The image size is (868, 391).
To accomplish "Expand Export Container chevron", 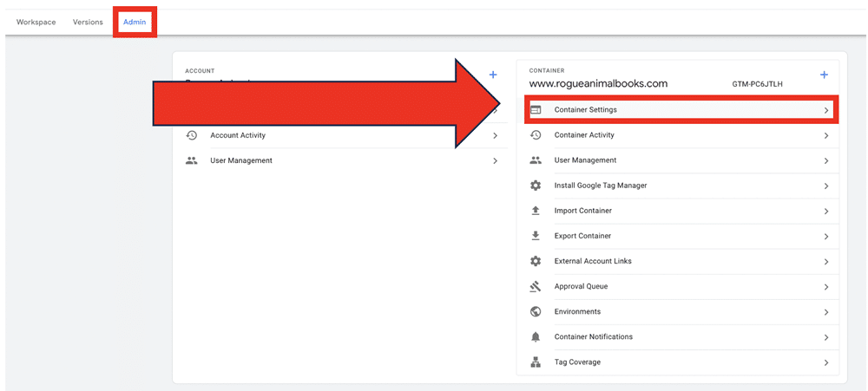I will pyautogui.click(x=826, y=237).
